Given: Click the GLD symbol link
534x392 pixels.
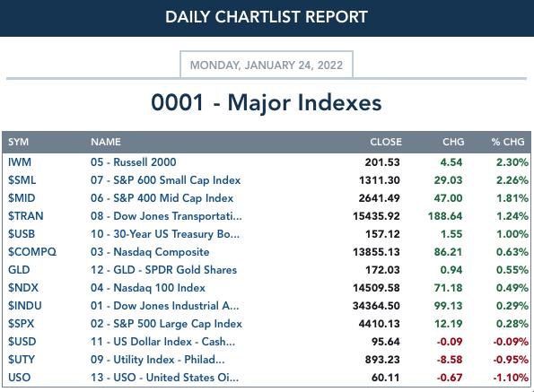Looking at the screenshot, I should point(19,270).
